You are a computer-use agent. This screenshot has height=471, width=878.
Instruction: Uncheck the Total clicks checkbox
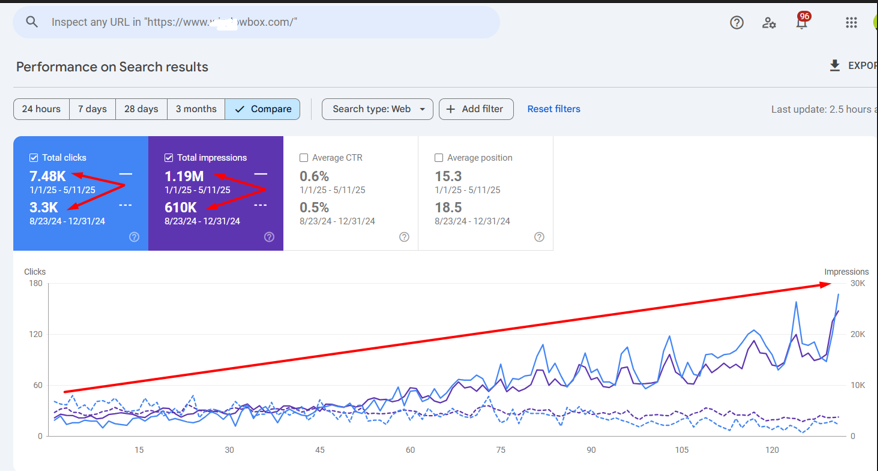point(34,158)
